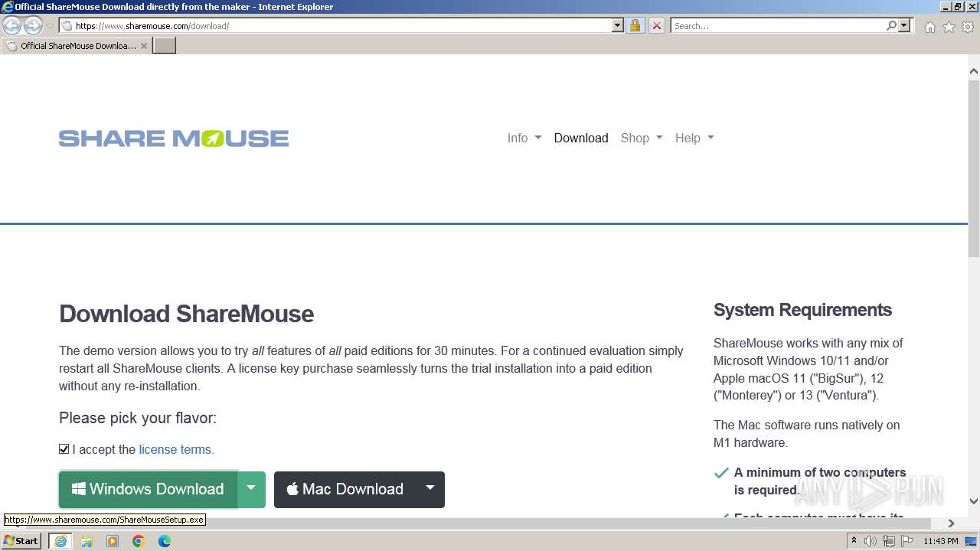This screenshot has width=980, height=551.
Task: Click the 'Please pick your flavor:' text
Action: click(x=138, y=418)
